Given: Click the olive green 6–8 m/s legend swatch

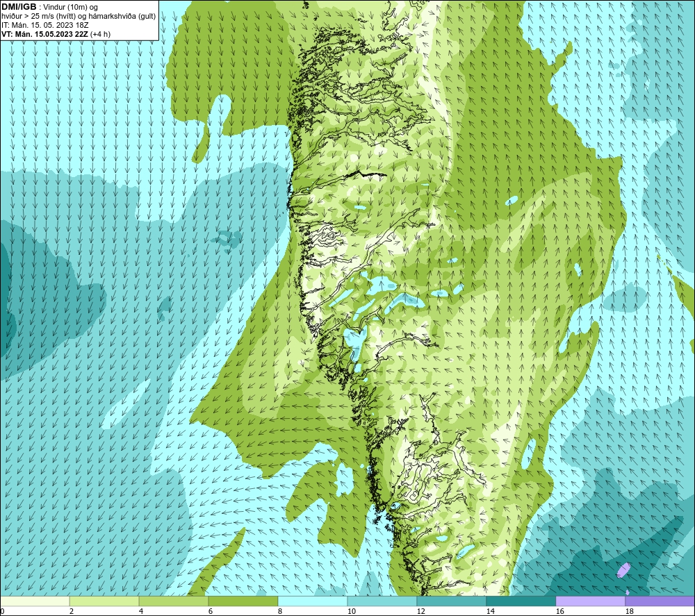Looking at the screenshot, I should [x=243, y=601].
